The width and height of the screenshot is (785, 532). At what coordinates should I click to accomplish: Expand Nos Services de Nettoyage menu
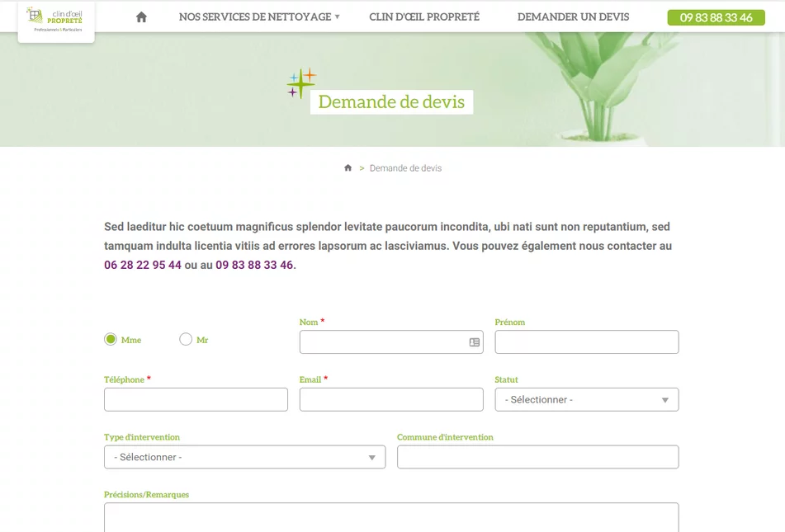[258, 17]
